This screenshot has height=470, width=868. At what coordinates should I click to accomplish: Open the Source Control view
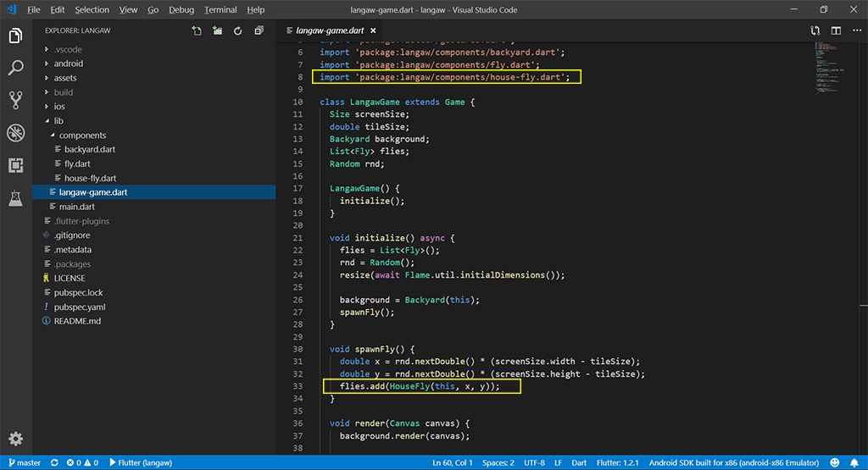click(15, 100)
